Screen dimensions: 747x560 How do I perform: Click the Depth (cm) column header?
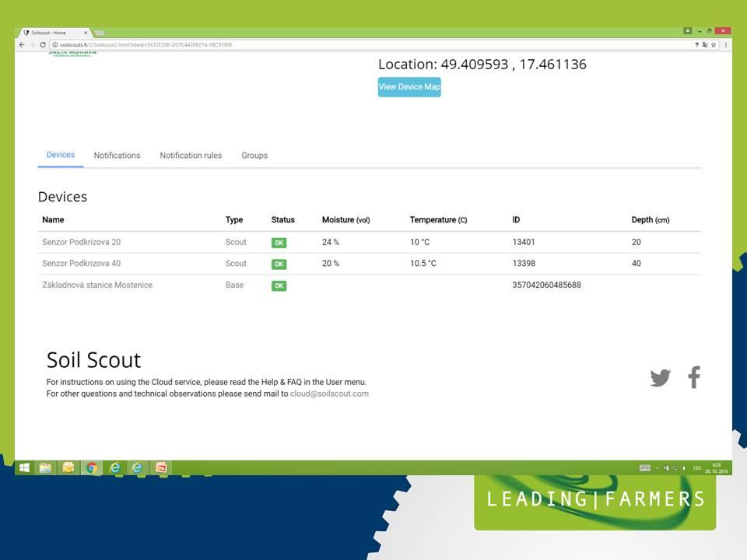[x=651, y=219]
